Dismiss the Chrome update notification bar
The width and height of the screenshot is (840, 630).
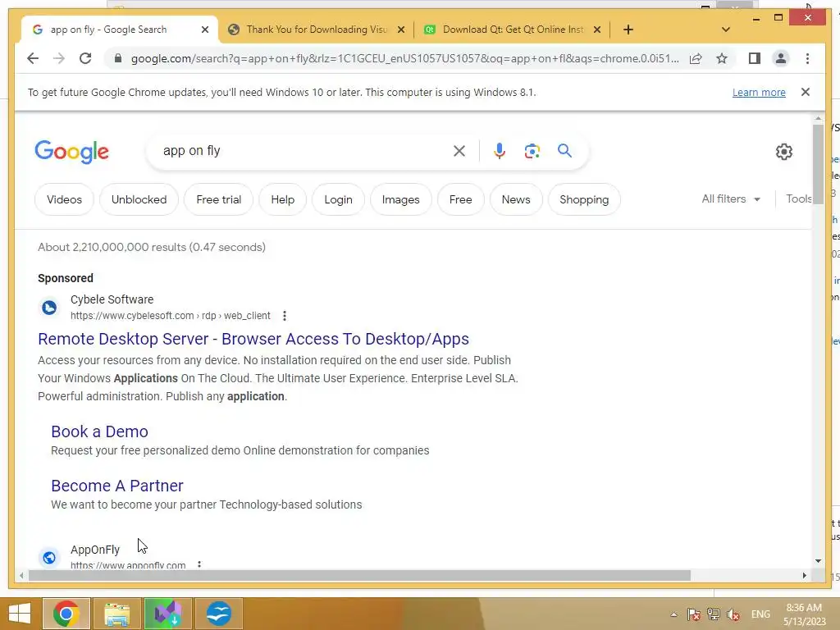(x=806, y=92)
